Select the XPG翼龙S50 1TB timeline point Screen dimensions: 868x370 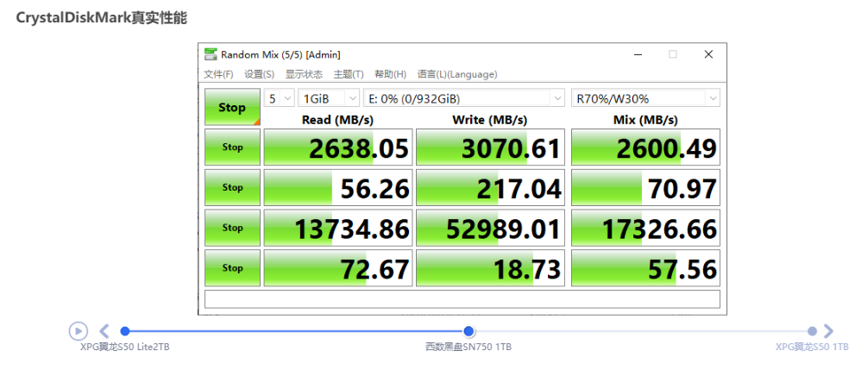(812, 330)
